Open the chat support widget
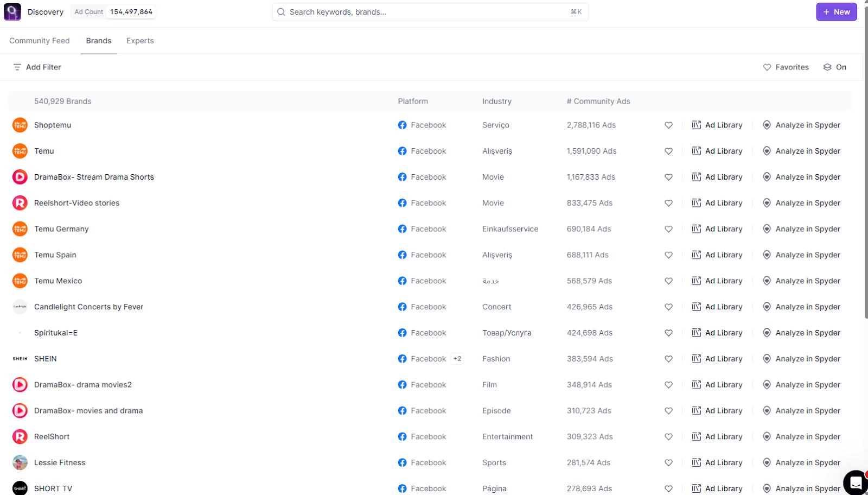 coord(856,482)
